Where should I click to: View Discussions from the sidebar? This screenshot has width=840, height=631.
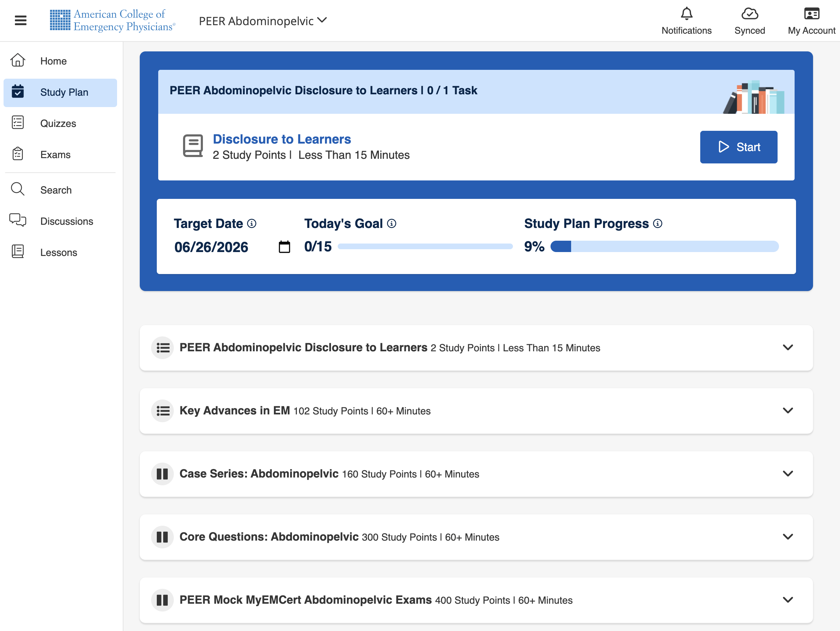click(x=60, y=221)
